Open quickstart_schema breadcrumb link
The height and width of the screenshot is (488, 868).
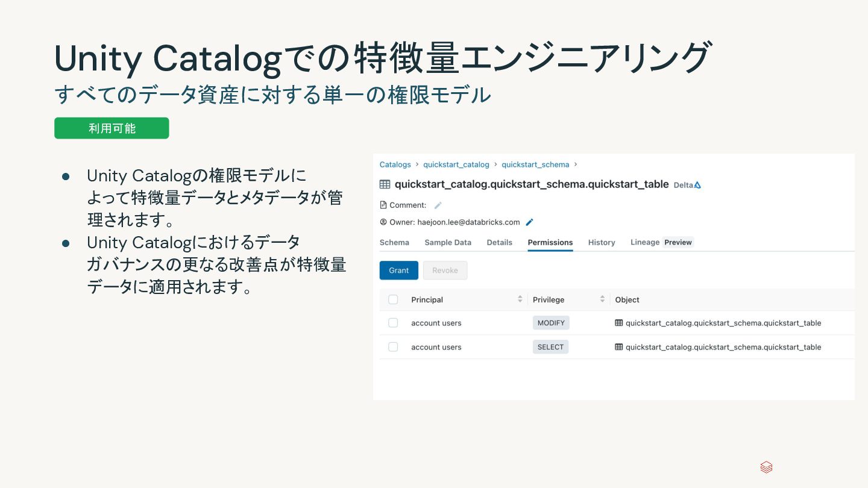tap(535, 164)
